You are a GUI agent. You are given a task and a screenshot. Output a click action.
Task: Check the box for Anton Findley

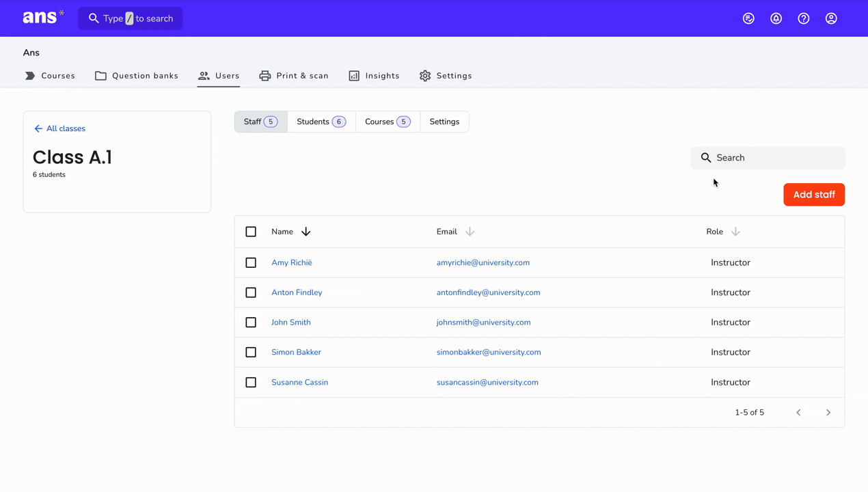(251, 292)
